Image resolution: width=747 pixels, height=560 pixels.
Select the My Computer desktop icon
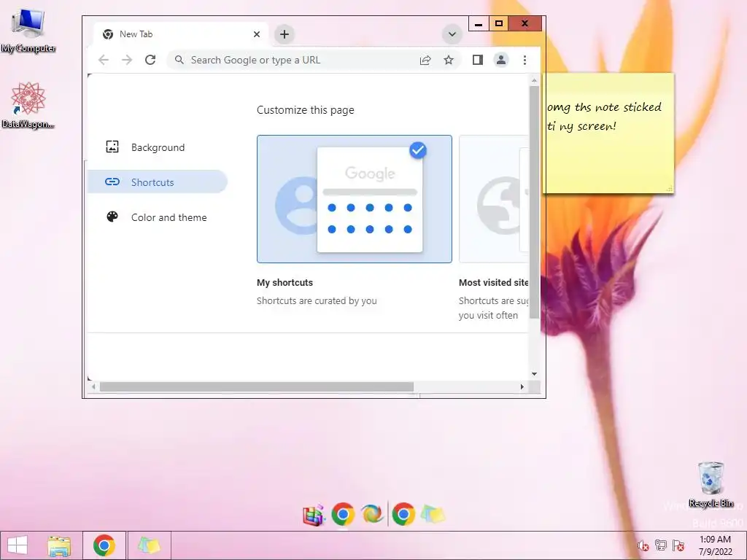(x=28, y=31)
